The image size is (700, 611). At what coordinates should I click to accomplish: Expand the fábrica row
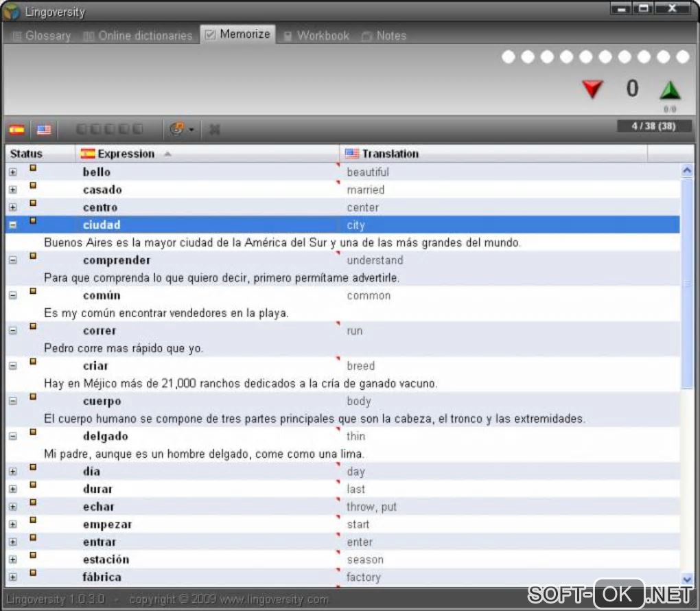point(13,577)
